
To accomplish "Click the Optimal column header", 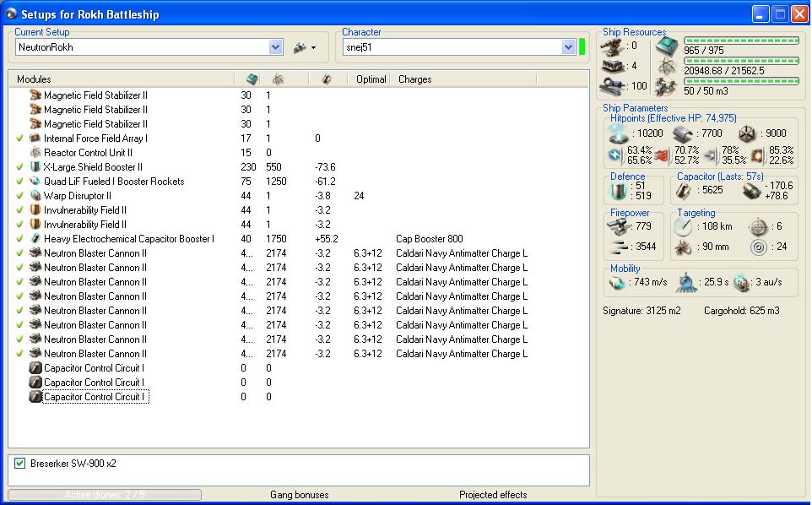I will pyautogui.click(x=371, y=79).
